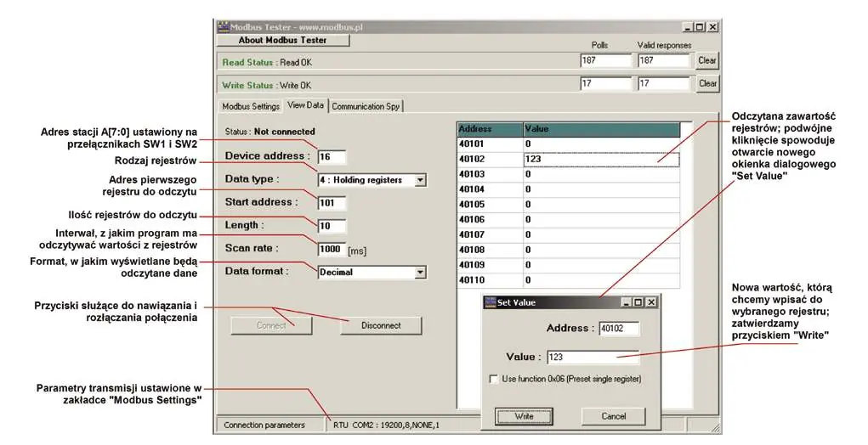Click Value field in Set Value dialog
The image size is (868, 445).
(x=593, y=358)
